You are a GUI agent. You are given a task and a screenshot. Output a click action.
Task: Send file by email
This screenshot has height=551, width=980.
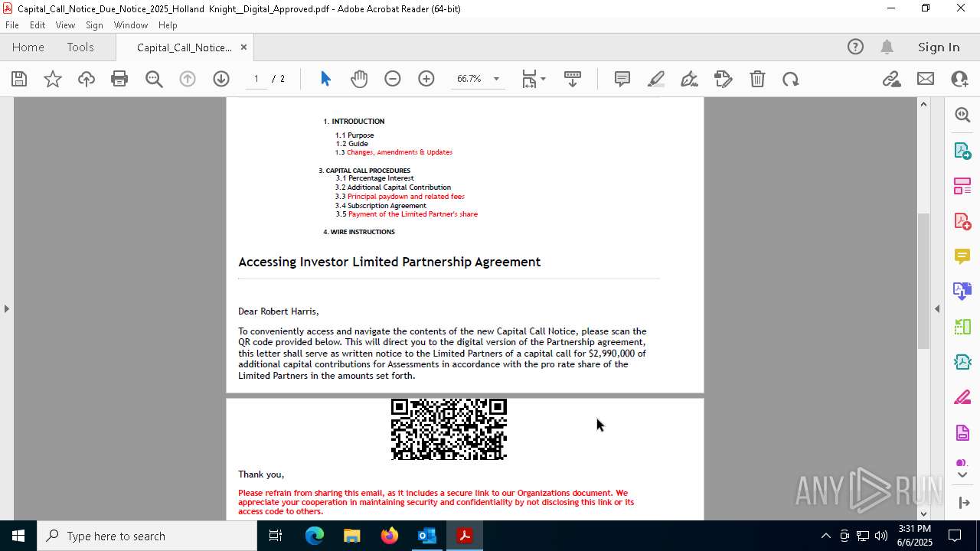pyautogui.click(x=926, y=79)
